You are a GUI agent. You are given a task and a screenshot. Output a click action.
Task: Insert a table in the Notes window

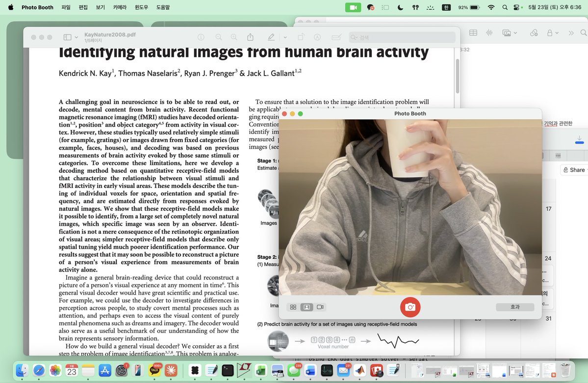[473, 33]
